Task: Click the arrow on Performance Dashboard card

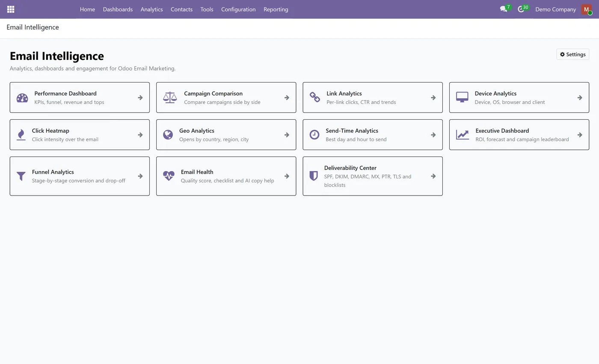Action: point(140,98)
